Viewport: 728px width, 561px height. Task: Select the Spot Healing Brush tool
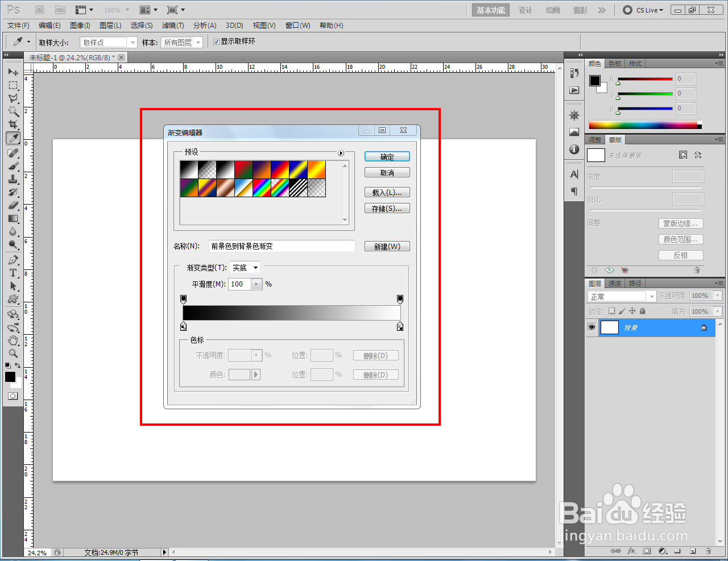click(x=13, y=153)
